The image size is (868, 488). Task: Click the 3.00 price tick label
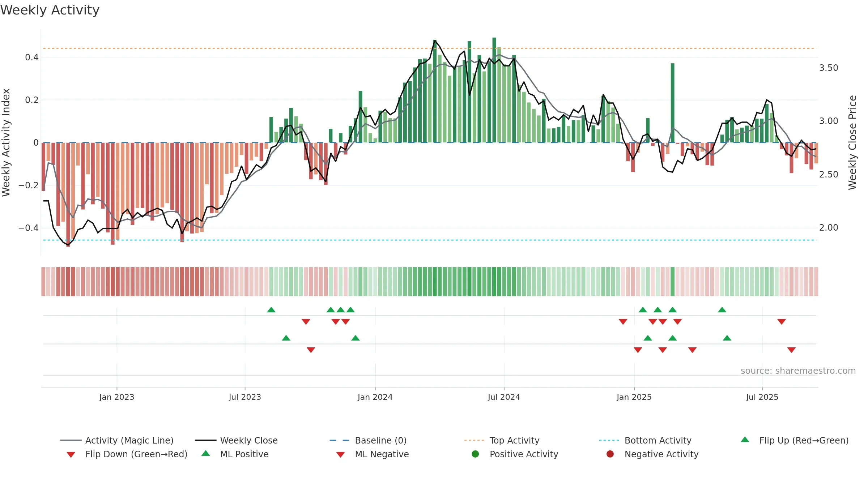pos(829,121)
